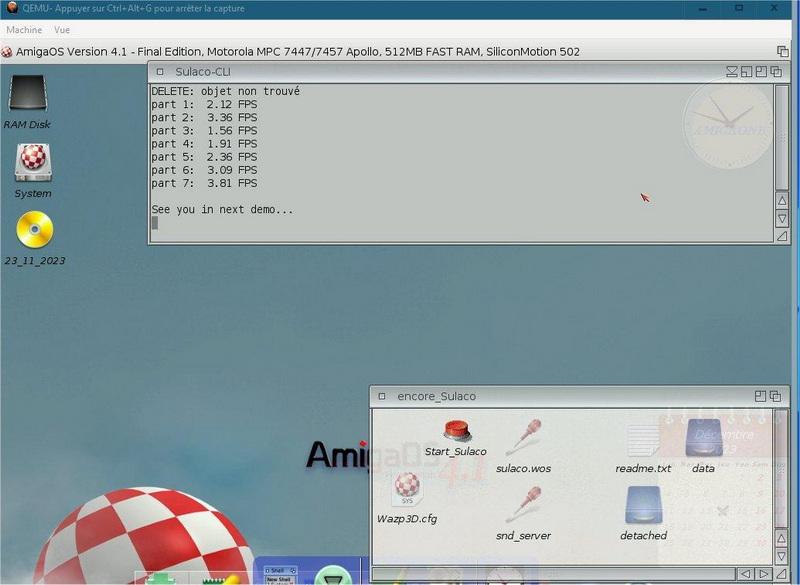Select the System drive icon on desktop

pos(33,162)
